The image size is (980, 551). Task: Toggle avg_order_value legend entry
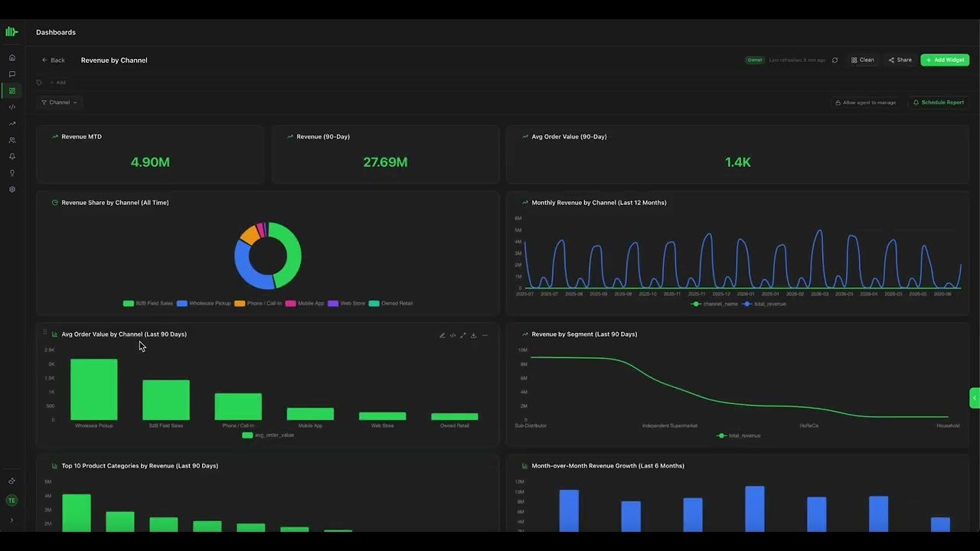coord(268,435)
